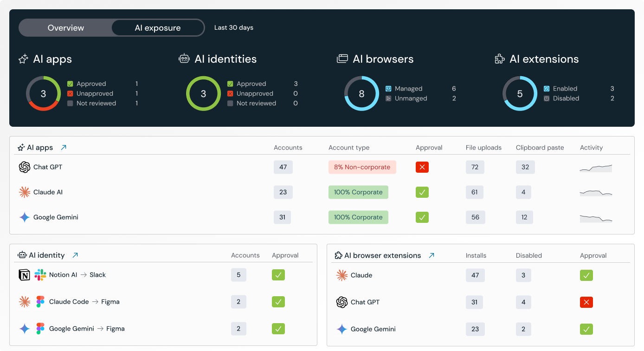Select the ChatGPT icon in AI apps table
Viewport: 644px width, 351px height.
[24, 167]
